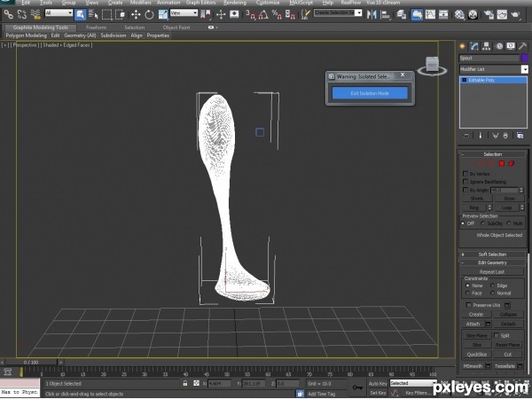Select Element sub-object level red cube
This screenshot has height=399, width=532.
pyautogui.click(x=511, y=163)
